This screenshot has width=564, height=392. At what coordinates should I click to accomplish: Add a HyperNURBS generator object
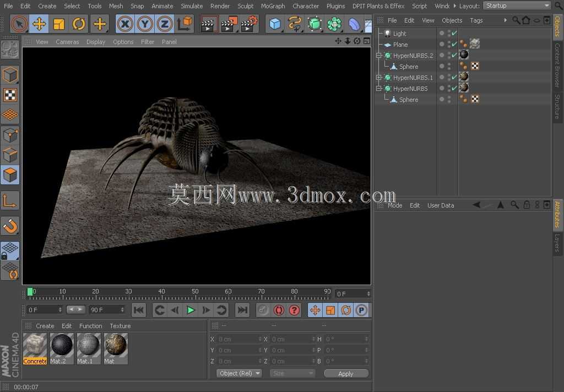tap(314, 24)
